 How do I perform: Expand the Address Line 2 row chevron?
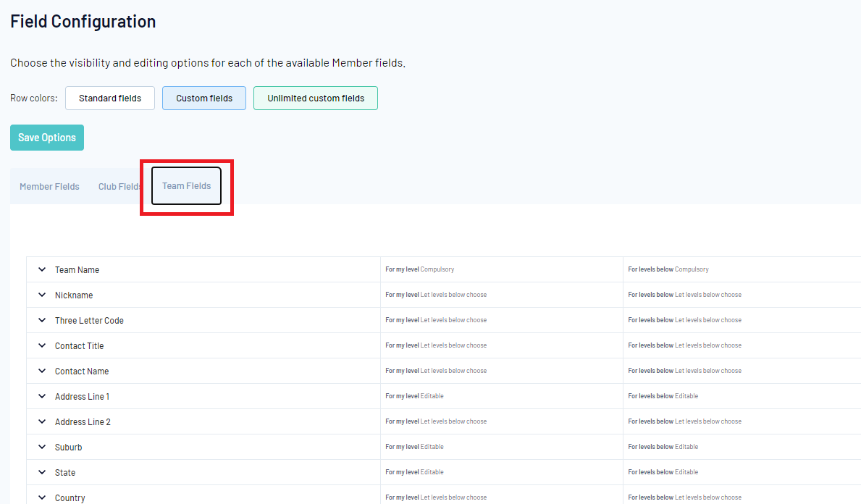(x=42, y=421)
